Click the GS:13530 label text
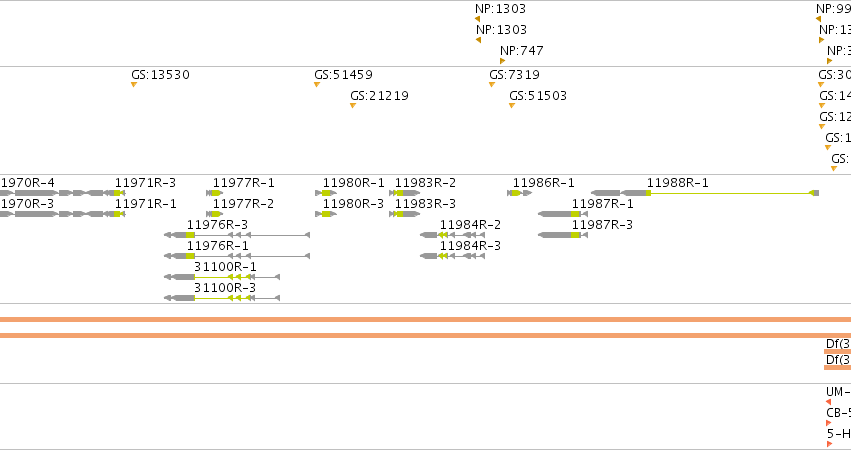 click(161, 75)
